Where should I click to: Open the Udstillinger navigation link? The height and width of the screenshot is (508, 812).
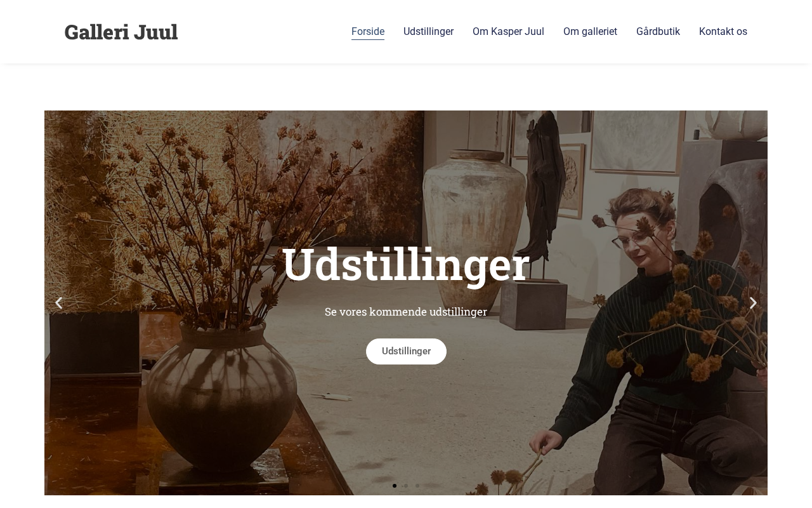click(x=428, y=32)
